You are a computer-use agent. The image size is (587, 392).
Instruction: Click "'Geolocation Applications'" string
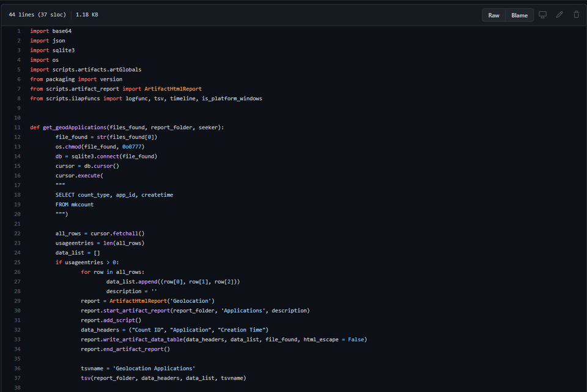[154, 368]
